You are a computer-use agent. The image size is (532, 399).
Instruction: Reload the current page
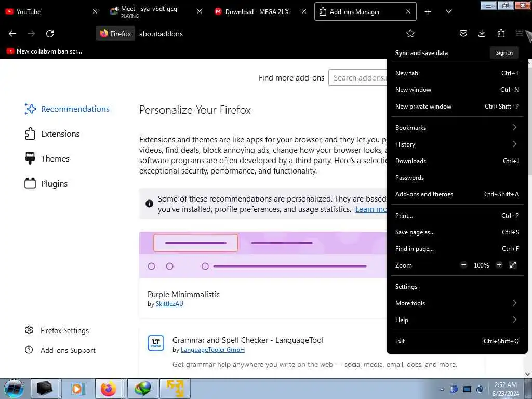(50, 34)
